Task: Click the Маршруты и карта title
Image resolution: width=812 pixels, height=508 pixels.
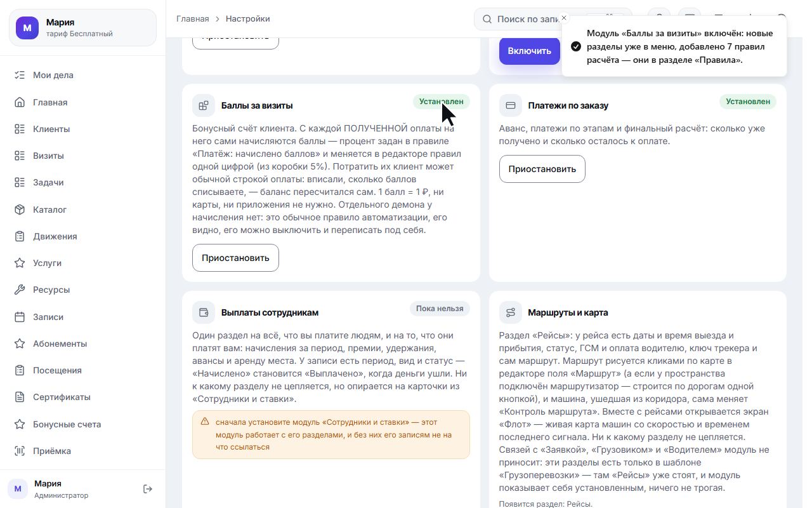Action: click(568, 312)
